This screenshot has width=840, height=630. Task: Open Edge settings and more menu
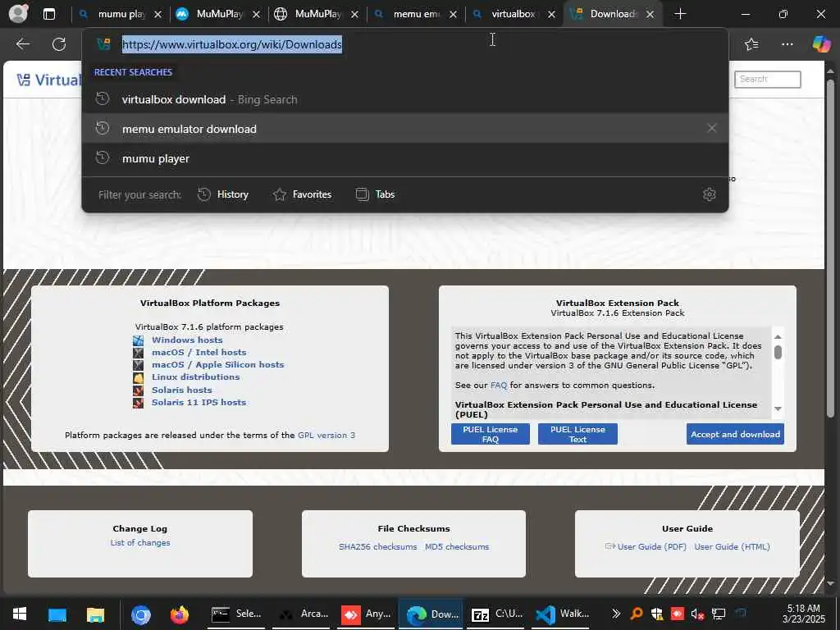click(x=787, y=44)
